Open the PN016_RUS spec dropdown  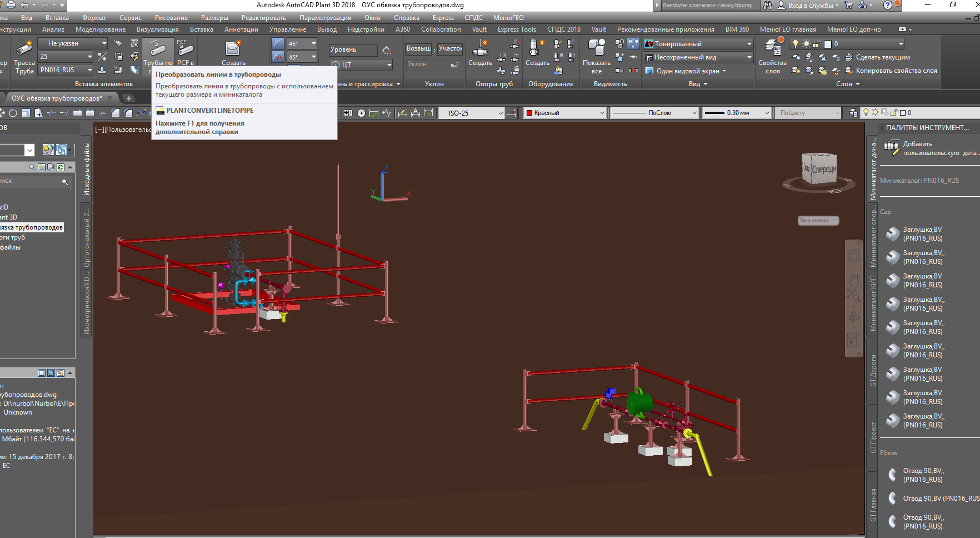[66, 70]
